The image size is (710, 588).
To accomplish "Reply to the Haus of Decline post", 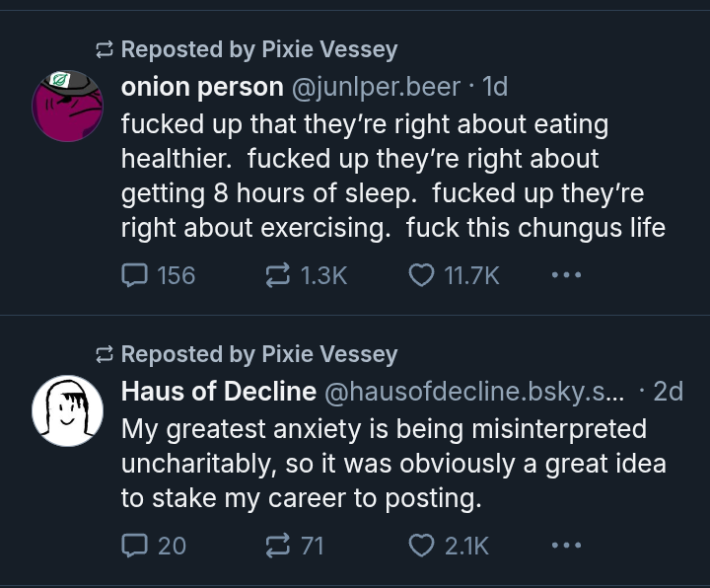I will click(154, 546).
